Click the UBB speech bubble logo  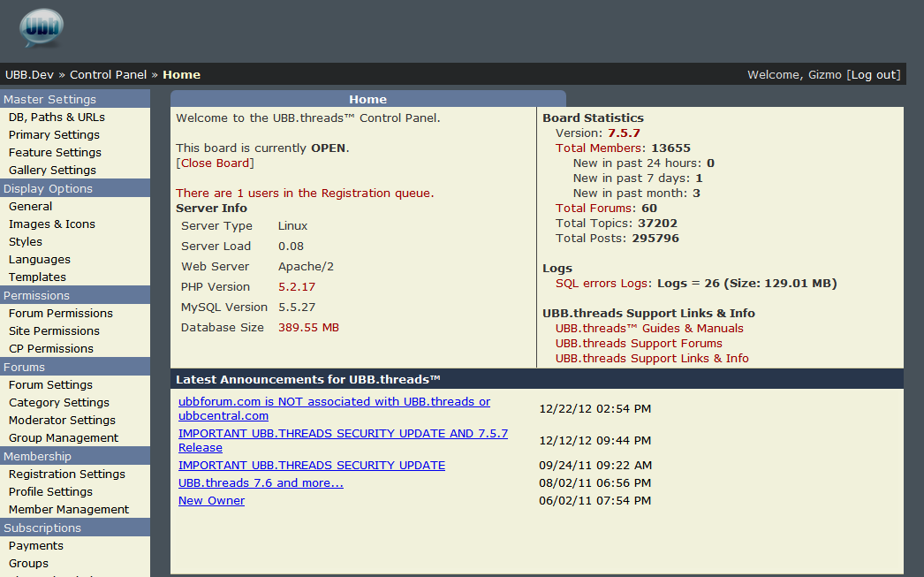point(42,27)
